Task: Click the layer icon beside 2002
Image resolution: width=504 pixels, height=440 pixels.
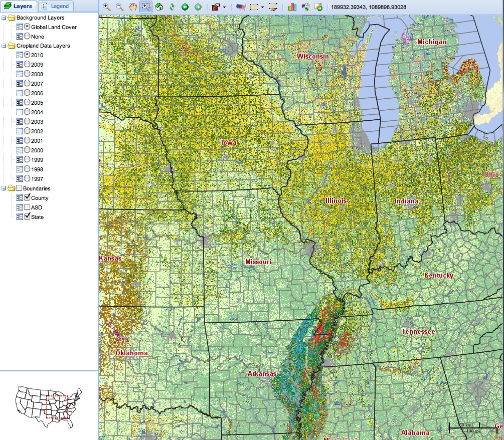Action: [19, 131]
